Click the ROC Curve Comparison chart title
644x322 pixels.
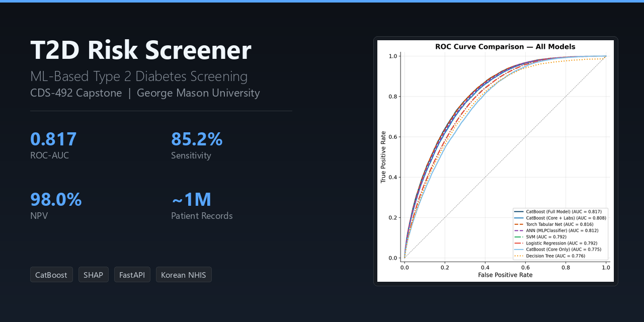[x=505, y=47]
